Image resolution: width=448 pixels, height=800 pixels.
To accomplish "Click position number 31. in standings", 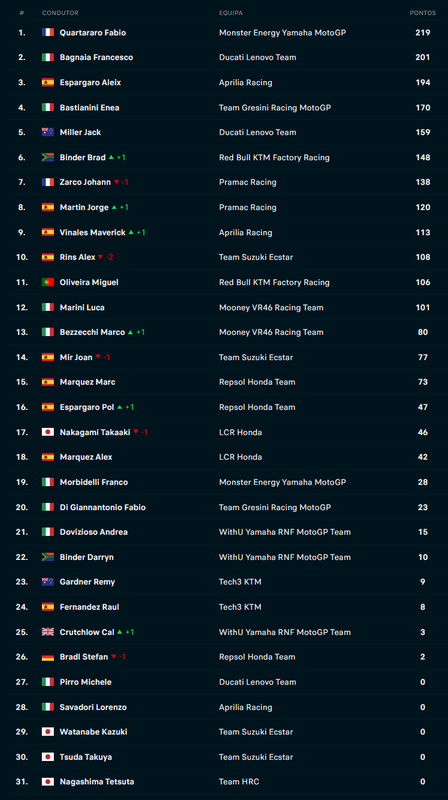I will (x=22, y=782).
